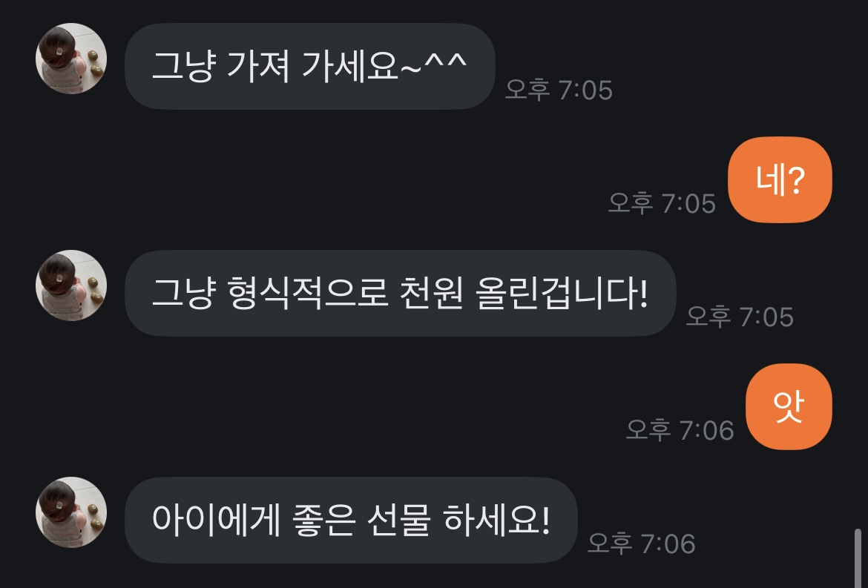The image size is (868, 588).
Task: Click the '오후 7:05' timestamp beside '네?'
Action: click(662, 204)
